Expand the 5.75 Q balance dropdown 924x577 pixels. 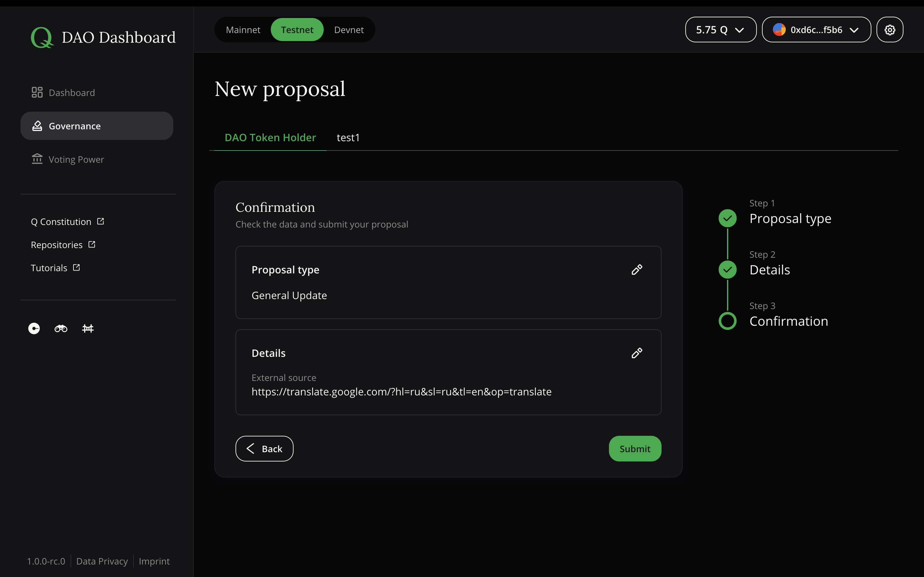point(720,30)
